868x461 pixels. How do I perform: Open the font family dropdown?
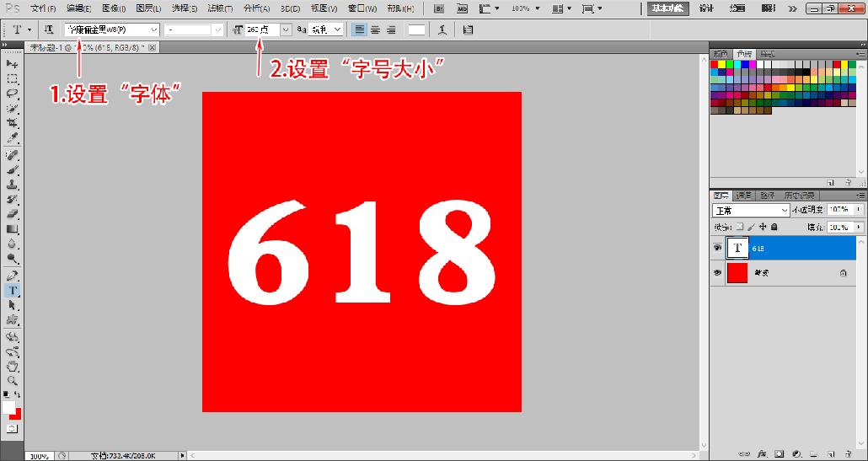coord(154,29)
